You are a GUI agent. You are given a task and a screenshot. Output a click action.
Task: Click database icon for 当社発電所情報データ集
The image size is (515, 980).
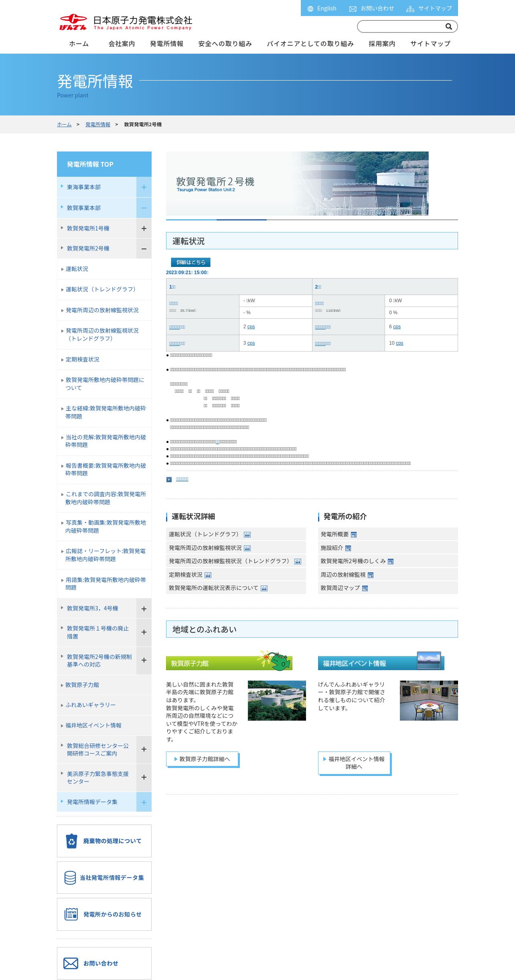(70, 877)
